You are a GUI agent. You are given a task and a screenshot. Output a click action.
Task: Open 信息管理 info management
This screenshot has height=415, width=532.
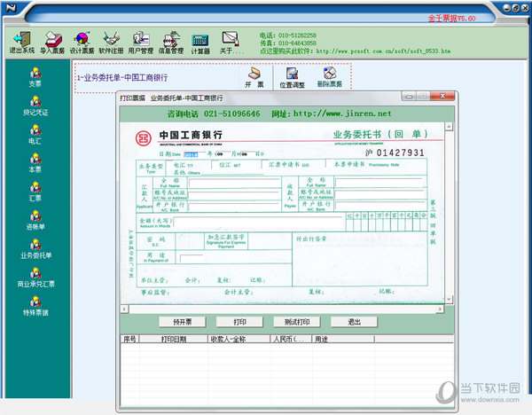click(171, 43)
